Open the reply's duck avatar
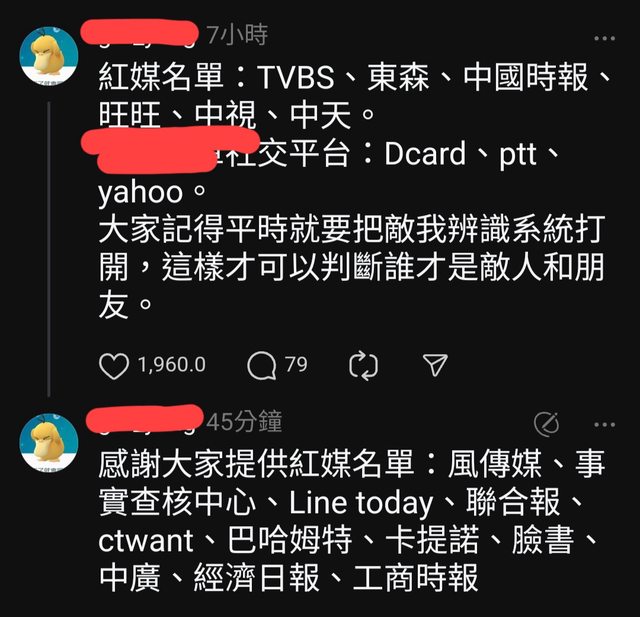This screenshot has width=640, height=617. 49,442
